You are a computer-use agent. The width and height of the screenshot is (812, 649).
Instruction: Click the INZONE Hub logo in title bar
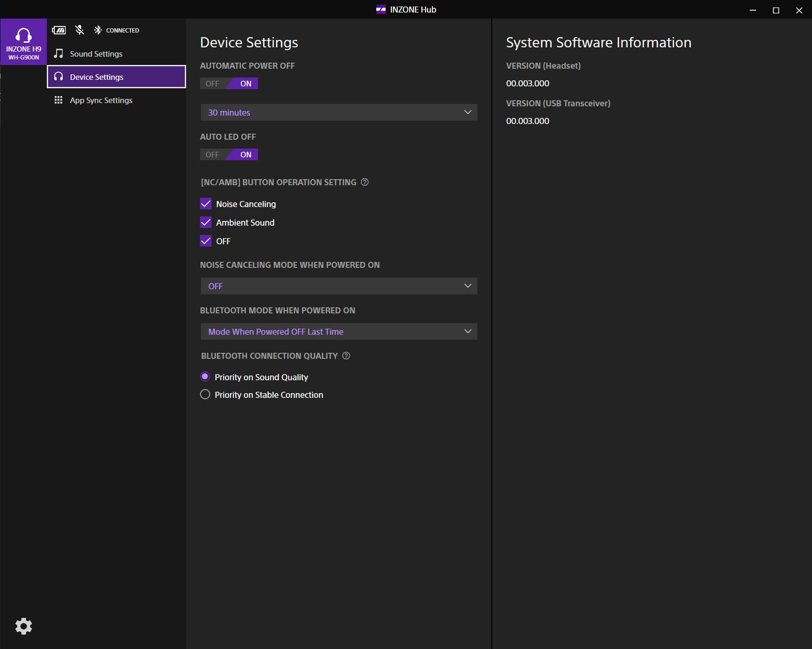pyautogui.click(x=380, y=10)
